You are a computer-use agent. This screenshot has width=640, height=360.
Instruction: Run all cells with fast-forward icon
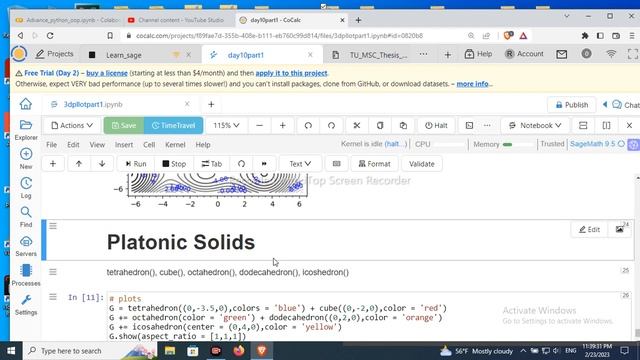pyautogui.click(x=264, y=164)
